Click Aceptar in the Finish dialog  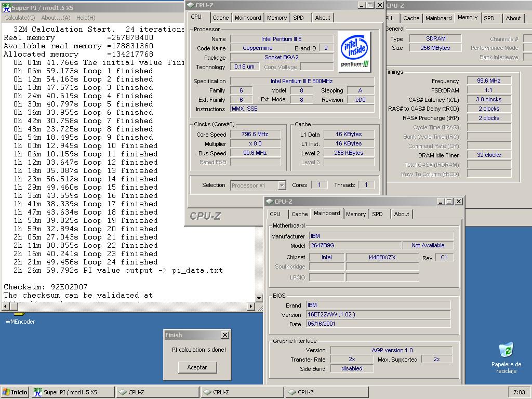[197, 367]
